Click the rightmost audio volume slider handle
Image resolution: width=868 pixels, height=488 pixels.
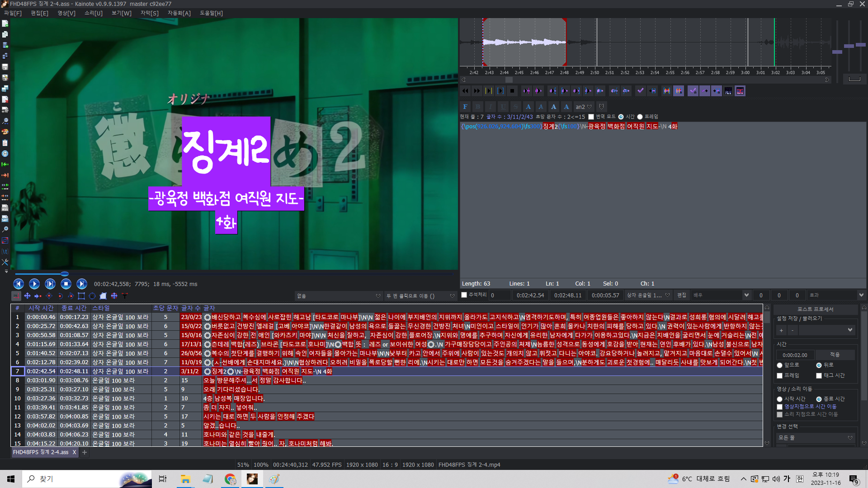861,45
